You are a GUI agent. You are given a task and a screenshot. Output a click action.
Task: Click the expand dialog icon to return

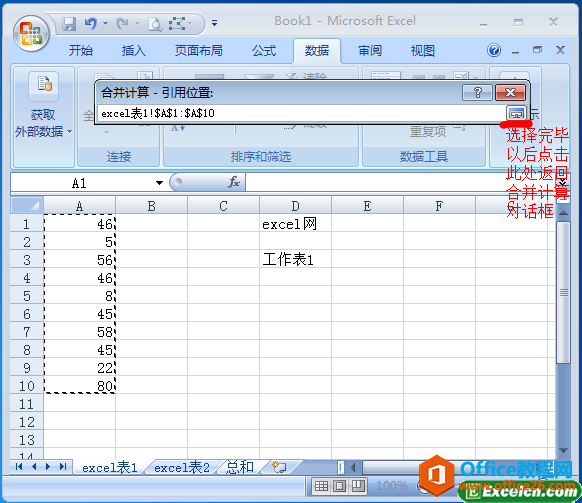point(516,113)
